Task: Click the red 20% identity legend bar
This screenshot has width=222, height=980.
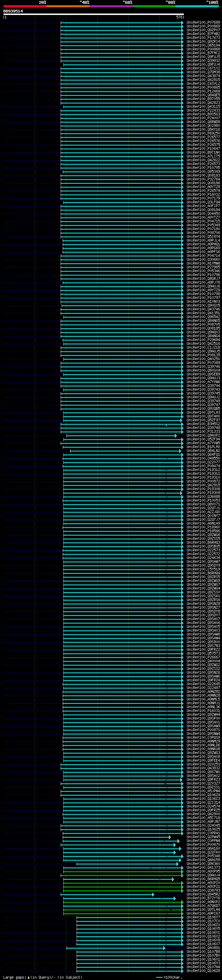Action: pyautogui.click(x=25, y=6)
